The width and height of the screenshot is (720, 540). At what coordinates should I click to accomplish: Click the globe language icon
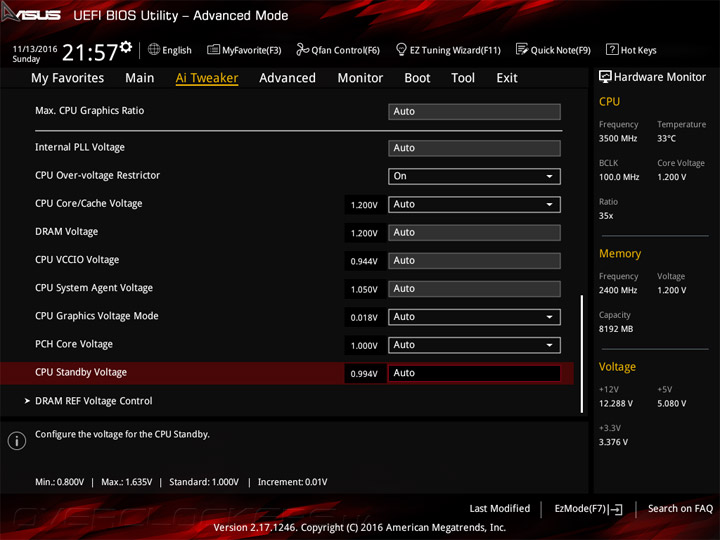click(x=154, y=50)
